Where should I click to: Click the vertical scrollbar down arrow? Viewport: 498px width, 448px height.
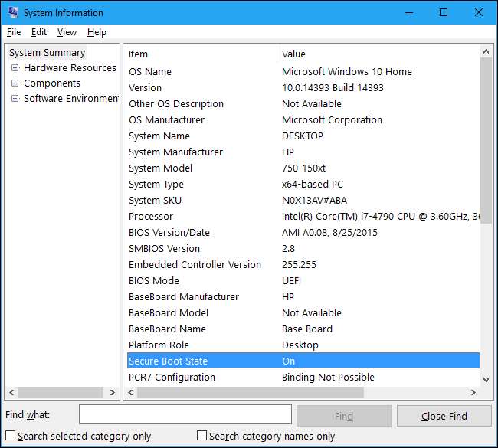(486, 379)
